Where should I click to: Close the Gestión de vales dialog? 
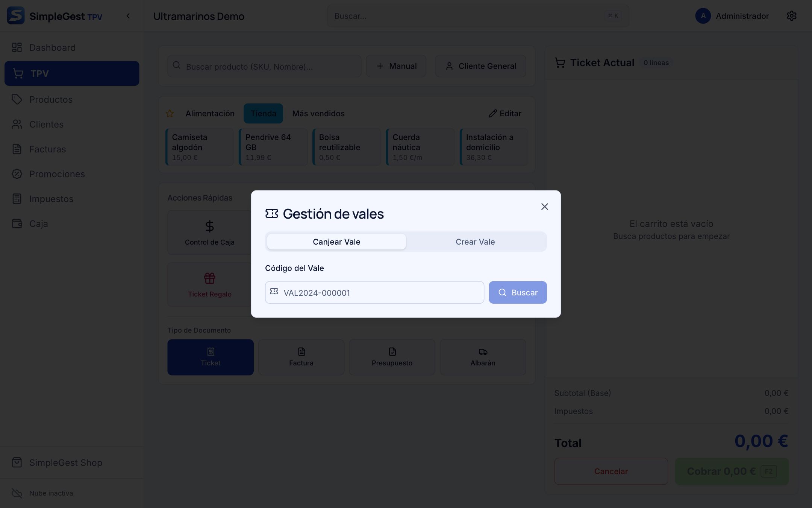[x=544, y=207]
